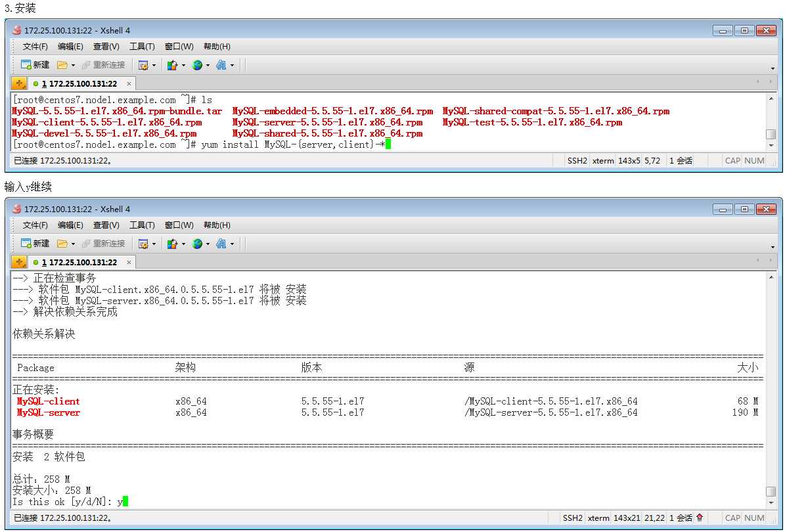785x532 pixels.
Task: Click the xterm indicator in top status bar
Action: 603,161
